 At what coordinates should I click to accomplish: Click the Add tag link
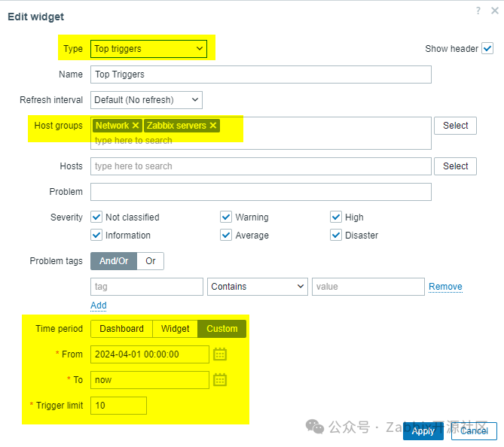pyautogui.click(x=99, y=305)
